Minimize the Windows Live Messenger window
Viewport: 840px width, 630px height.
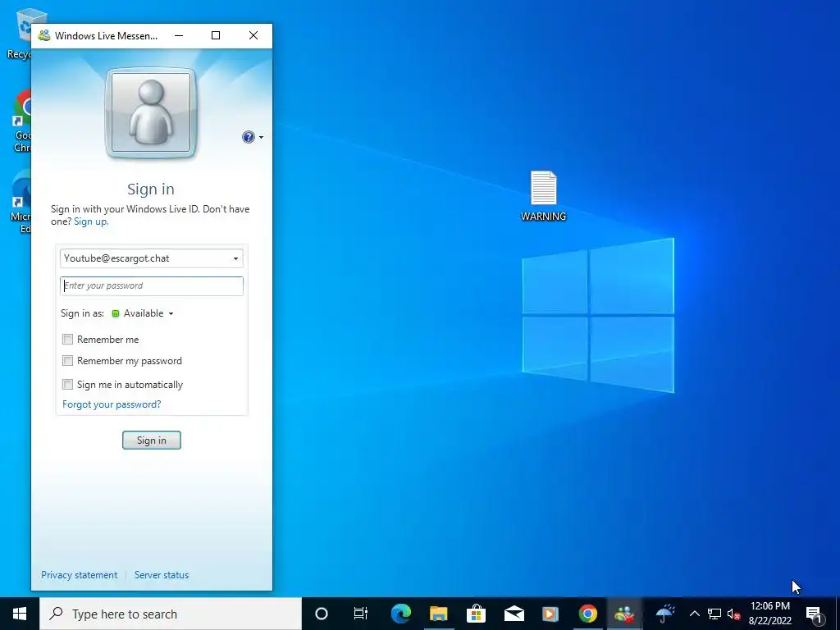(x=179, y=35)
